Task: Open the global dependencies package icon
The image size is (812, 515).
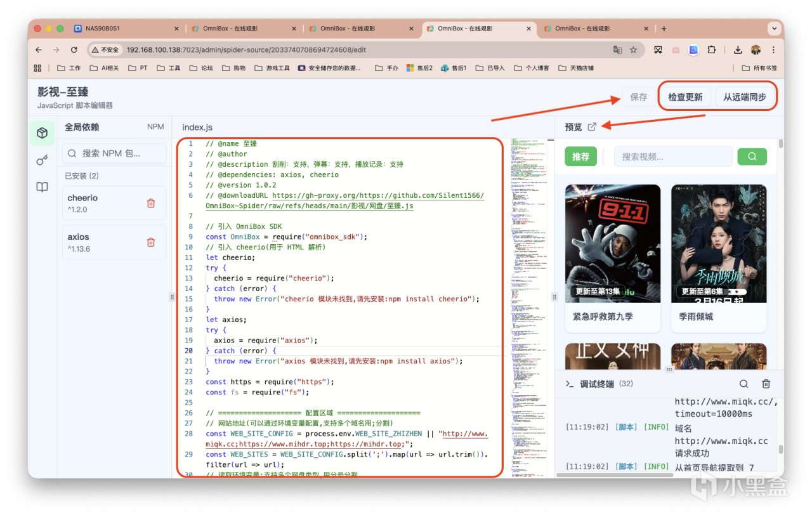Action: click(x=42, y=133)
